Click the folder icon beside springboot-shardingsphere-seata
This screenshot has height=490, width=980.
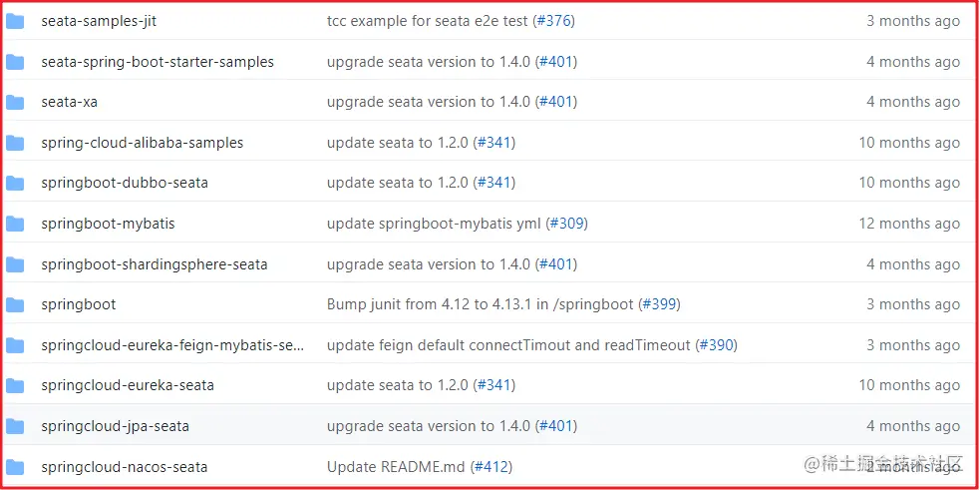(15, 264)
